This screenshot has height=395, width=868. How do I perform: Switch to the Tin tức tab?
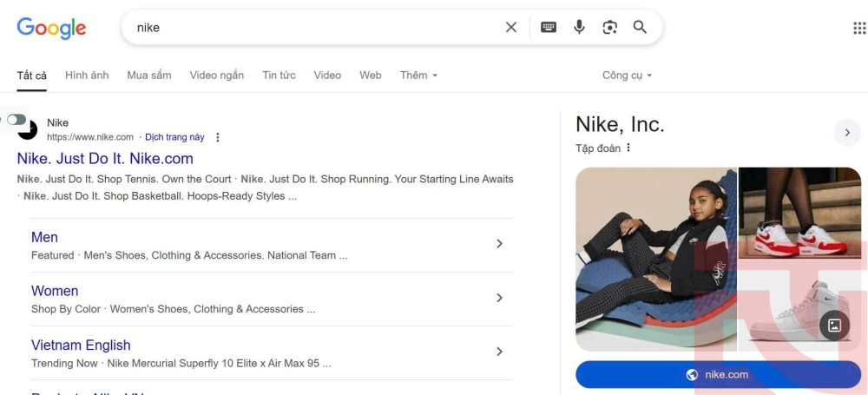[x=279, y=76]
